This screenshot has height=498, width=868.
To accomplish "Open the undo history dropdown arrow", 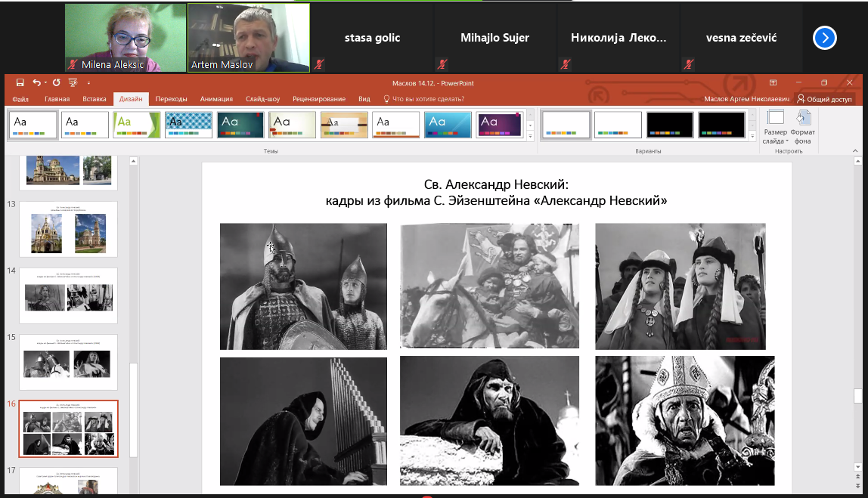I will point(45,83).
